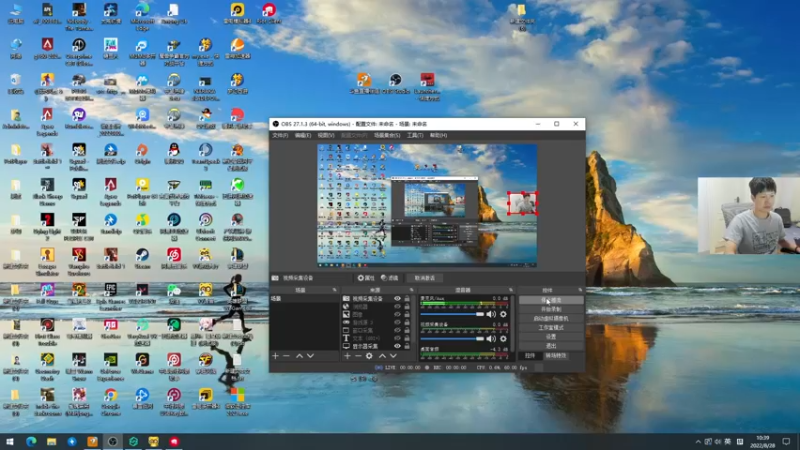Toggle the lock on the 显示器采集 source
Image resolution: width=800 pixels, height=450 pixels.
click(x=407, y=346)
